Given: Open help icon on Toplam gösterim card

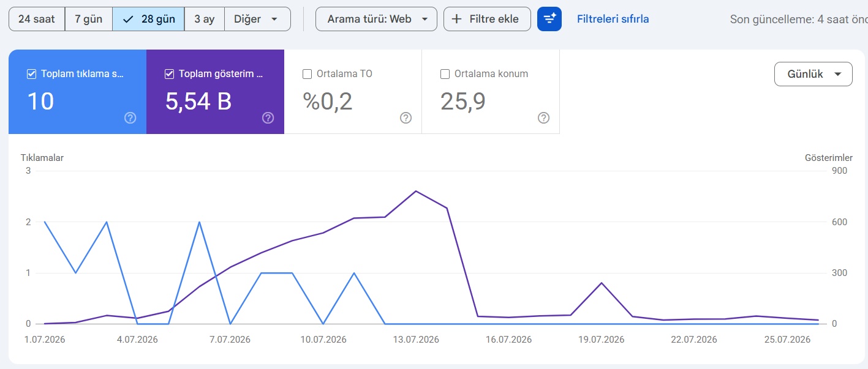Looking at the screenshot, I should pos(268,118).
